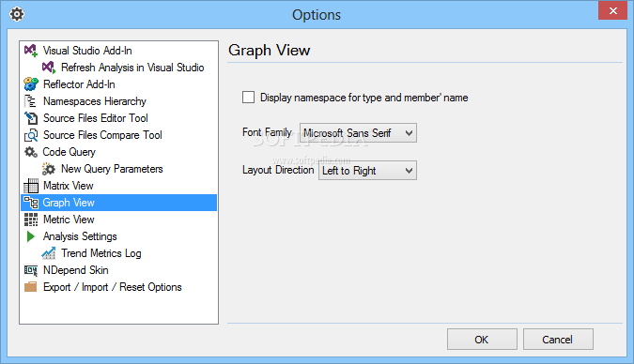Select Analysis Settings in options list

(x=80, y=236)
